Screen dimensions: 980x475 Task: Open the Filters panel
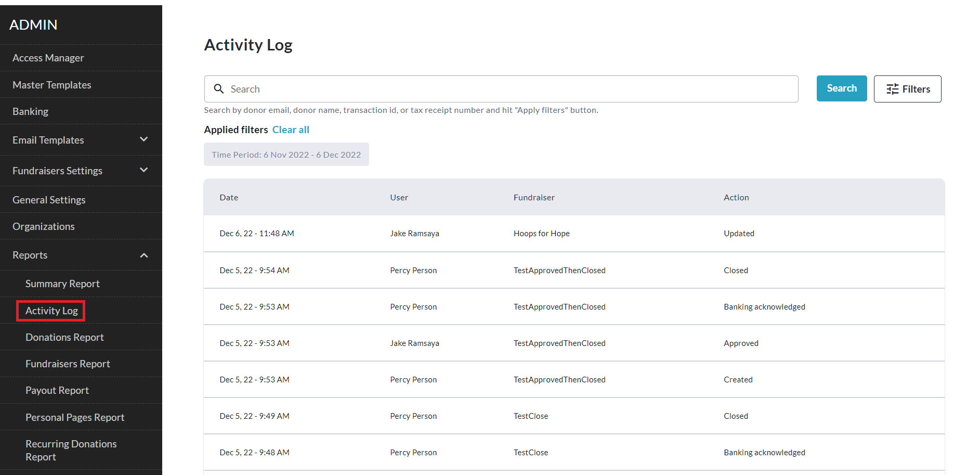pos(907,89)
